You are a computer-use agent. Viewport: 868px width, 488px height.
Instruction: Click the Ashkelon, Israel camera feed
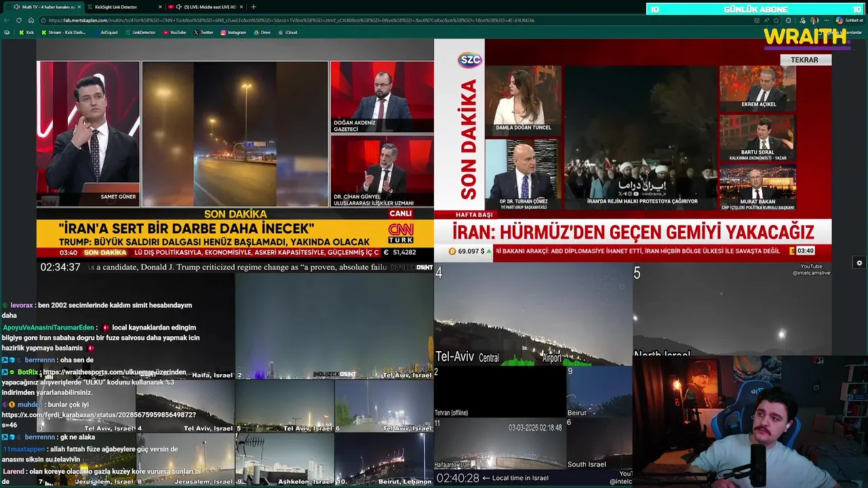coord(285,460)
